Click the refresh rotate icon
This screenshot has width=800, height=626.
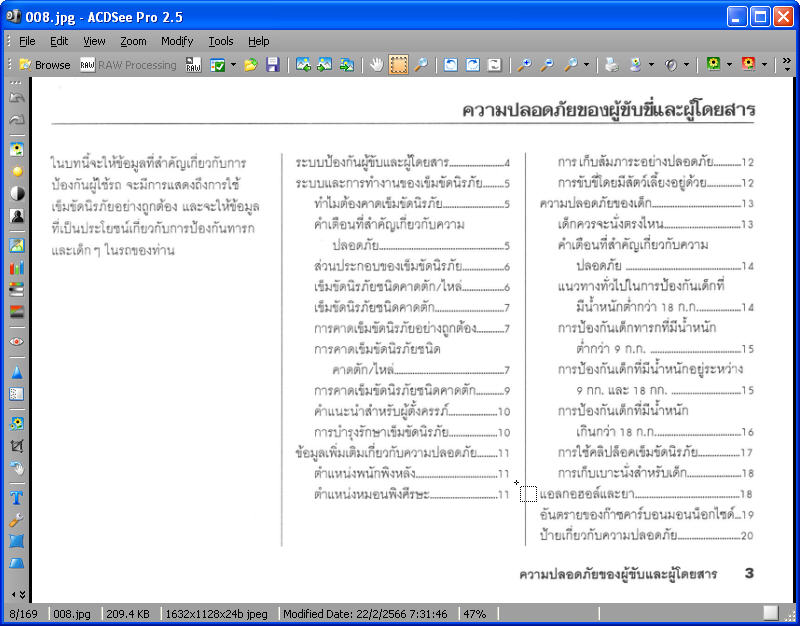[495, 65]
